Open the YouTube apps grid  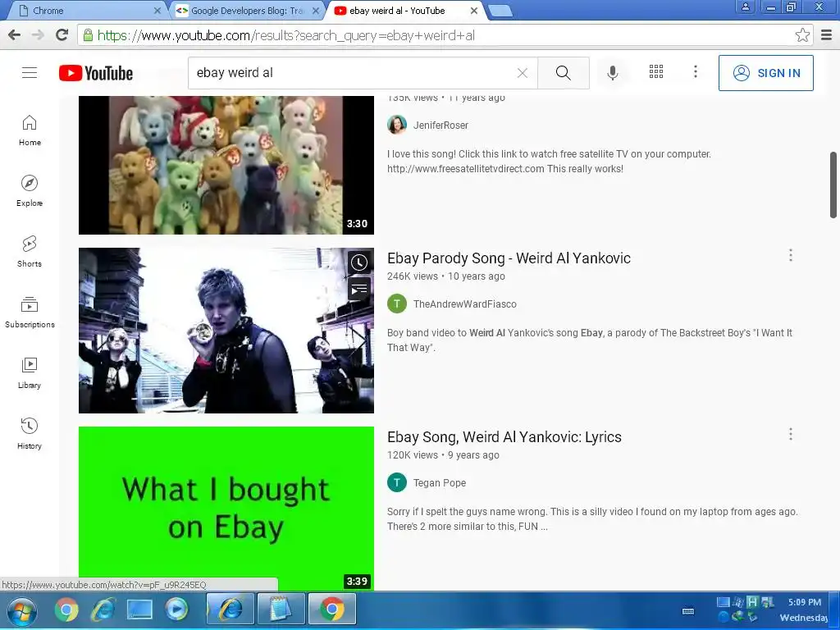(656, 72)
